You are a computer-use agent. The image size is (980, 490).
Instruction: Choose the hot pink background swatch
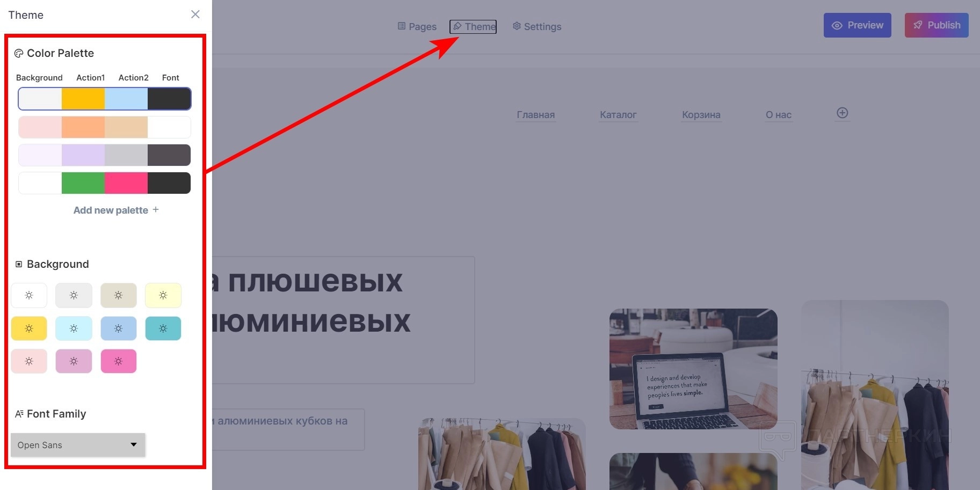pyautogui.click(x=119, y=361)
